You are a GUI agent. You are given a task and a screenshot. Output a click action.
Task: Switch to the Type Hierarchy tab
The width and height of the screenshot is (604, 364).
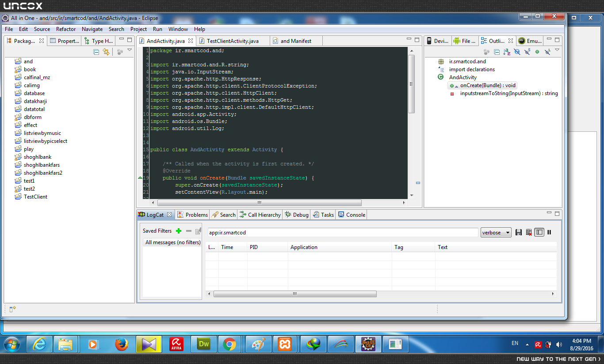click(x=98, y=41)
